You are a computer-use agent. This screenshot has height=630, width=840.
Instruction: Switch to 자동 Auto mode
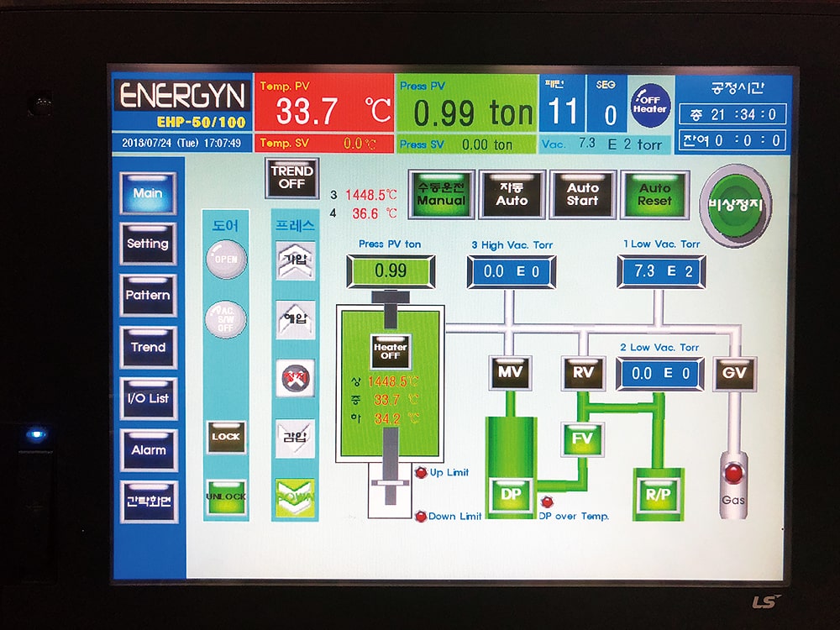512,194
